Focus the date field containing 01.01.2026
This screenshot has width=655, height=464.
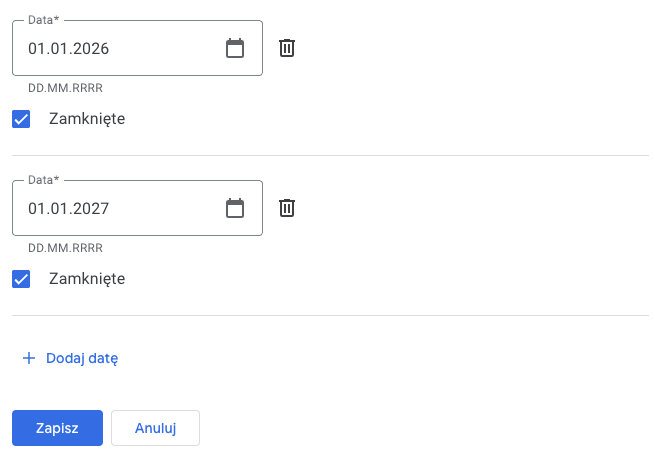pyautogui.click(x=137, y=48)
